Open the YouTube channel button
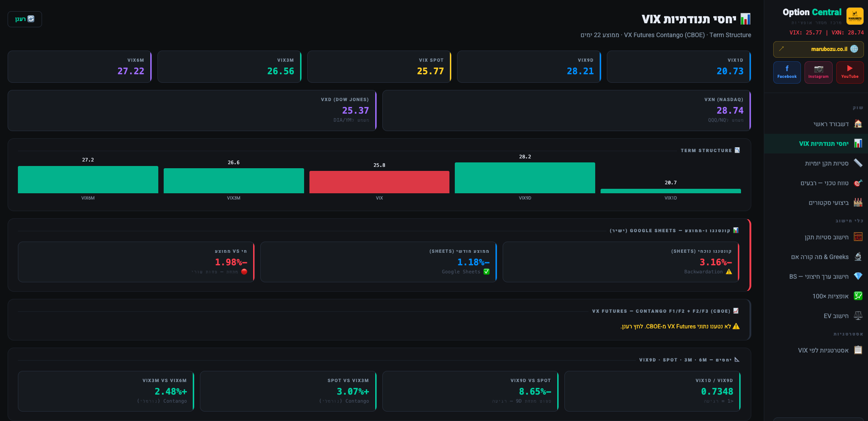Viewport: 868px width, 421px height. click(850, 72)
